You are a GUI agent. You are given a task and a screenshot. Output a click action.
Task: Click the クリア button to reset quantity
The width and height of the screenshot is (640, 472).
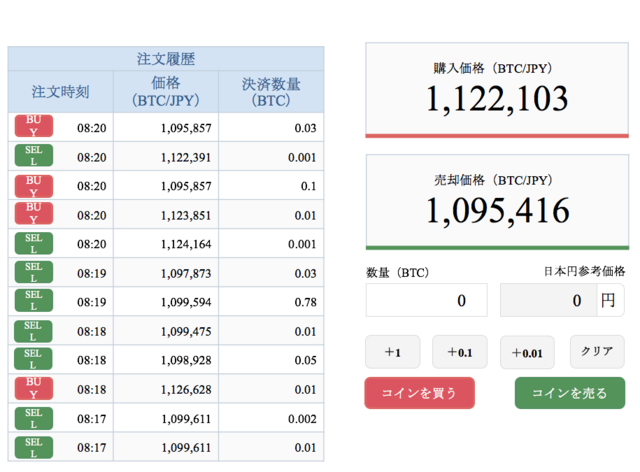[x=597, y=351]
